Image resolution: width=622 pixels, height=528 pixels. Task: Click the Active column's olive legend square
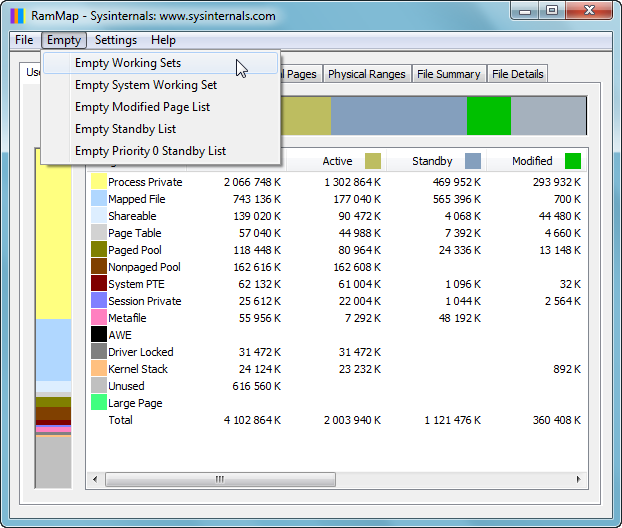(x=373, y=161)
